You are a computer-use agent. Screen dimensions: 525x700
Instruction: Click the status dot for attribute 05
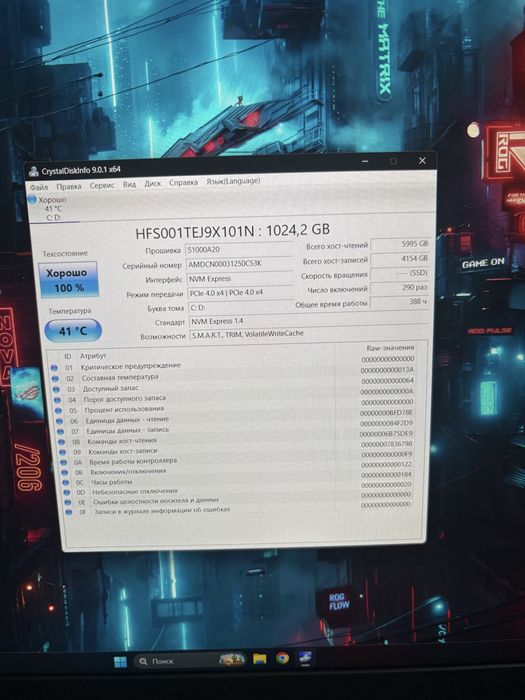tap(58, 411)
